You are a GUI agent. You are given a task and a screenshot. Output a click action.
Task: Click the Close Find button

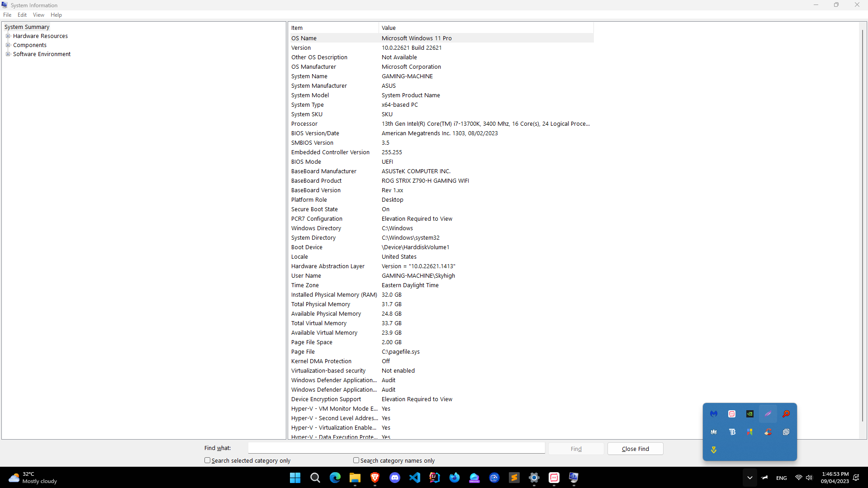(635, 449)
